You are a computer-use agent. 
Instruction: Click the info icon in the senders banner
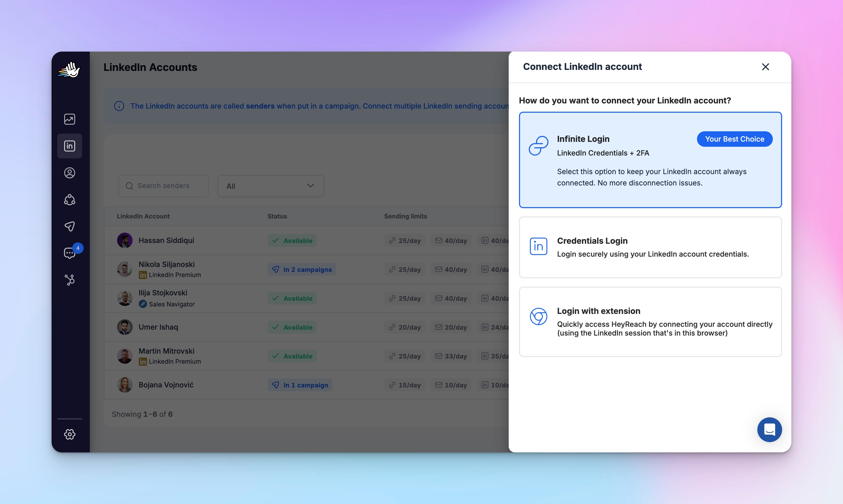pos(119,106)
